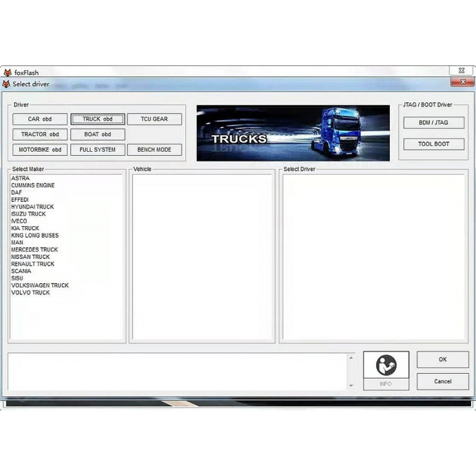Enable BENCH MODE
Image resolution: width=476 pixels, height=476 pixels.
(154, 149)
